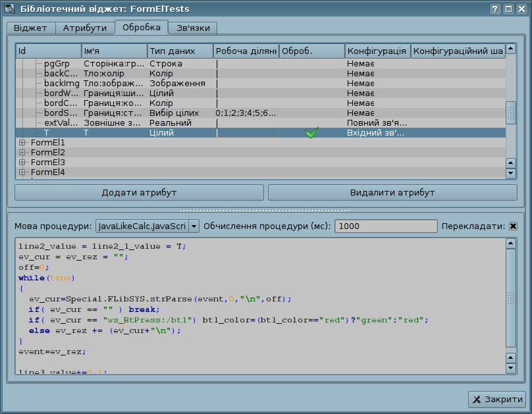The image size is (532, 414).
Task: Expand the FormEl3 tree node
Action: coord(22,163)
